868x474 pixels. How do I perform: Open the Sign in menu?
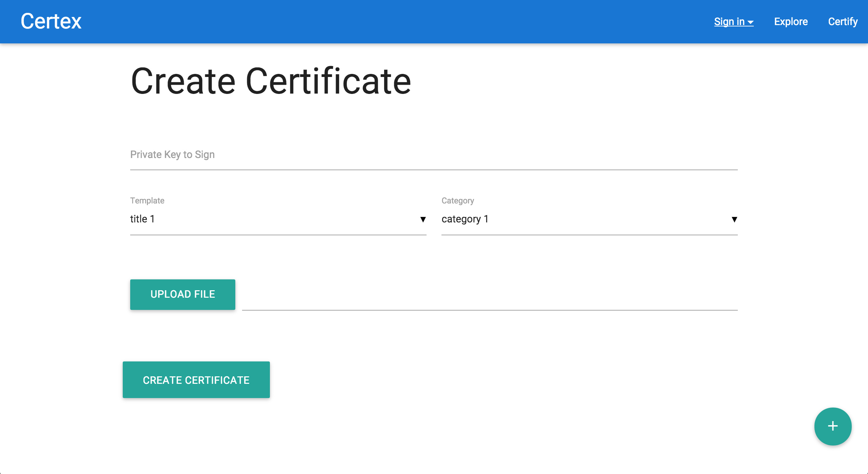click(729, 22)
